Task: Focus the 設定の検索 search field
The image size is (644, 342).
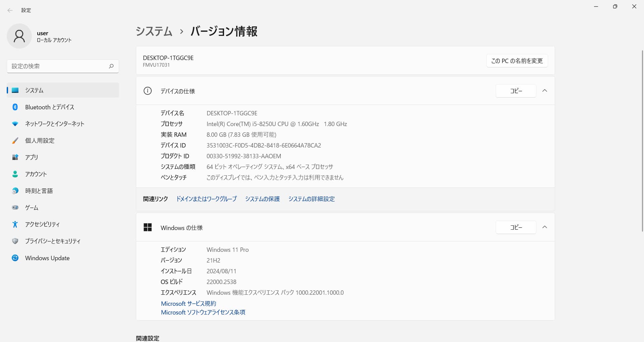Action: [63, 66]
